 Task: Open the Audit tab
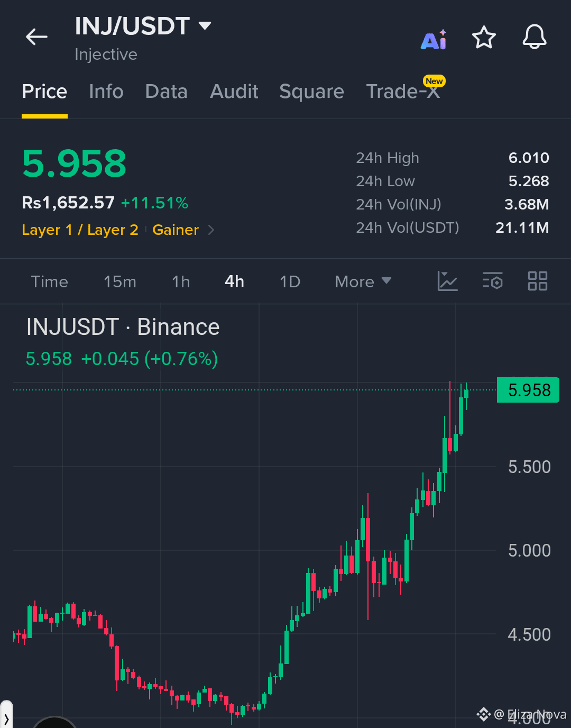pyautogui.click(x=234, y=92)
